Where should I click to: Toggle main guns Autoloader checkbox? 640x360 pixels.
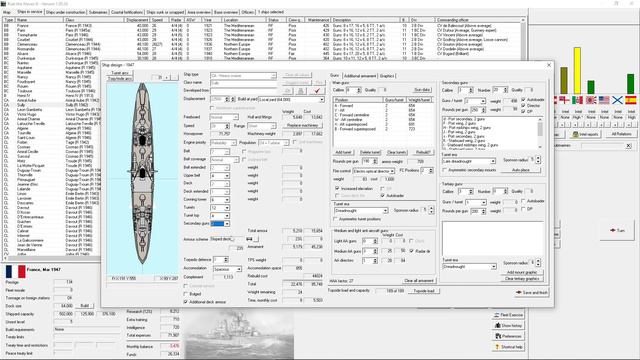click(383, 196)
